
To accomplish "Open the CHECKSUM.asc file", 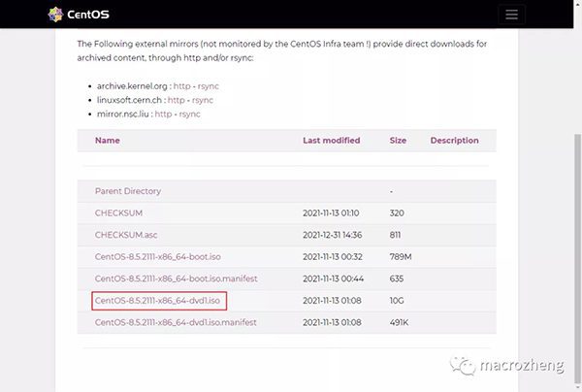I will (x=126, y=235).
